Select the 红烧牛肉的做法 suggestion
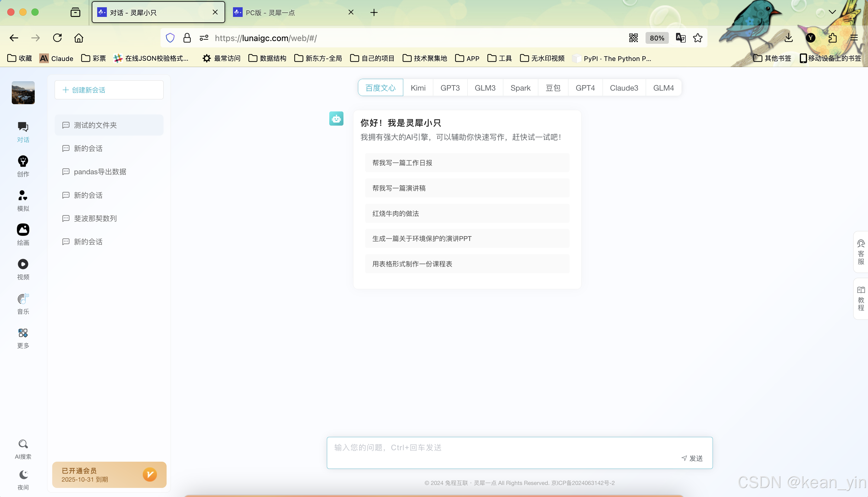Screen dimensions: 868x497 click(x=467, y=213)
